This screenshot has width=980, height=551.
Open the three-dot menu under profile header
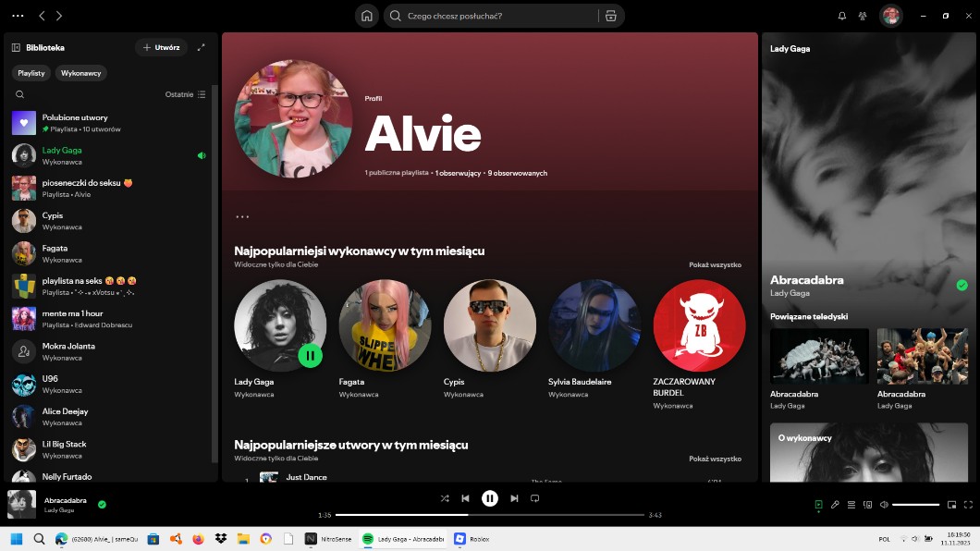click(x=242, y=217)
